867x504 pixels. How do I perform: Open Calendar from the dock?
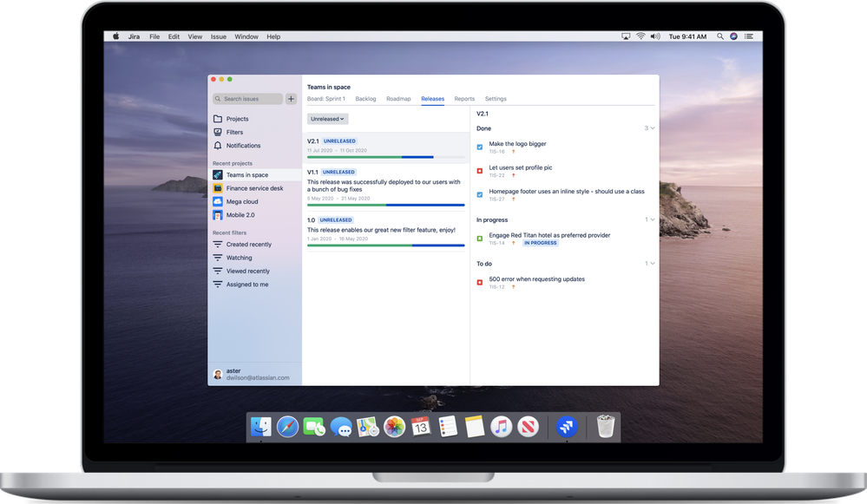click(421, 427)
